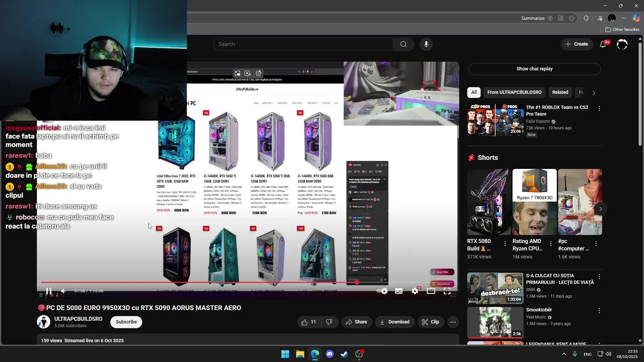Share the video
644x362 pixels.
click(356, 322)
